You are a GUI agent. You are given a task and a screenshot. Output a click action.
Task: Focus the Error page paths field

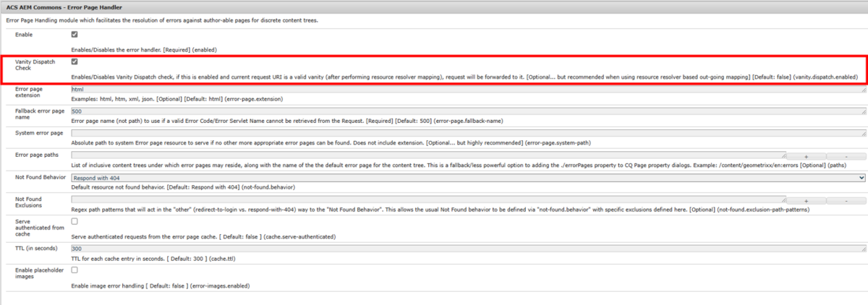tap(428, 155)
